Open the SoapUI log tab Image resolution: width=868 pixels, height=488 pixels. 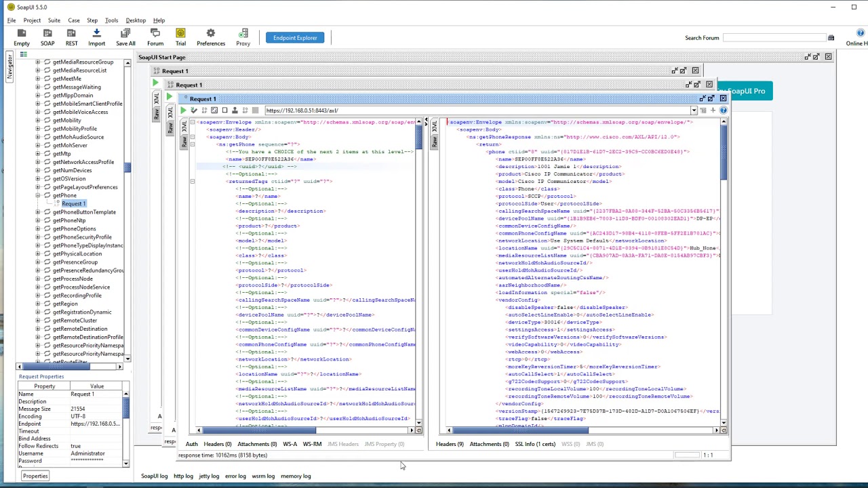click(154, 476)
